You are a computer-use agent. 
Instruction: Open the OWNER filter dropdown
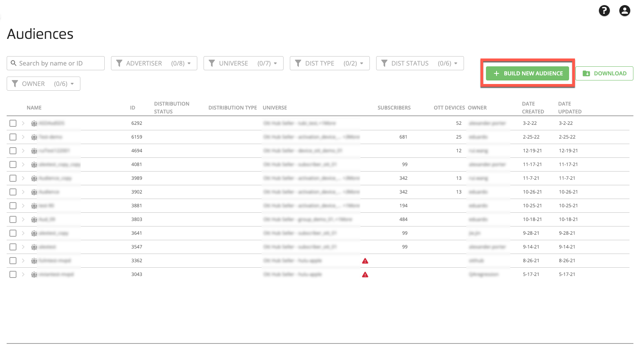click(44, 84)
